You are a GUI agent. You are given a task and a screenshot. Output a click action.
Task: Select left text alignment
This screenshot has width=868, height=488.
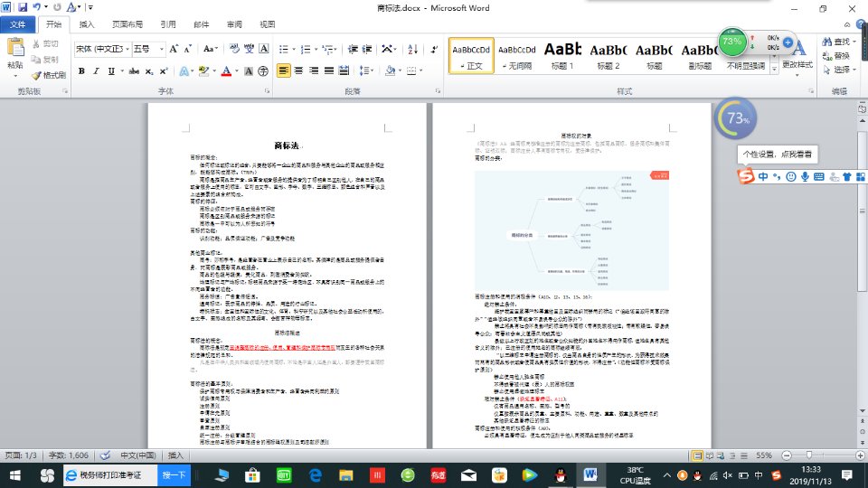283,70
